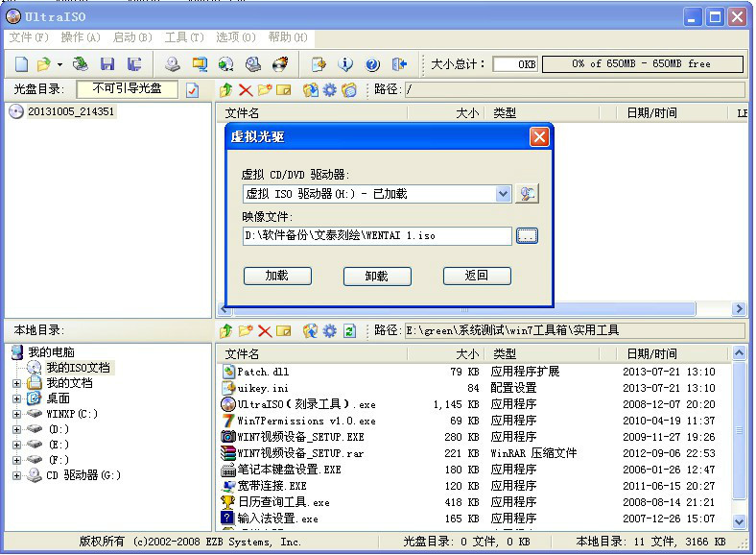Click the Extract icon in disc panel toolbar

(x=311, y=89)
